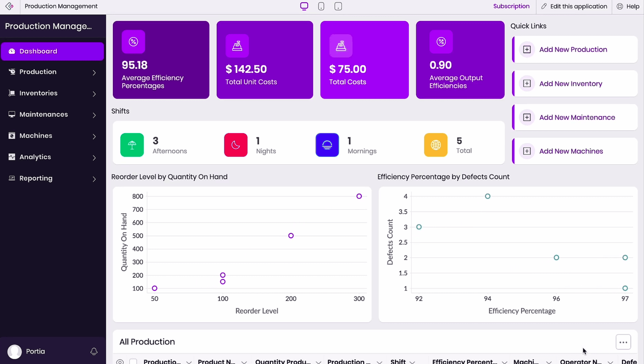Tick the table header select-all checkbox

(x=133, y=361)
